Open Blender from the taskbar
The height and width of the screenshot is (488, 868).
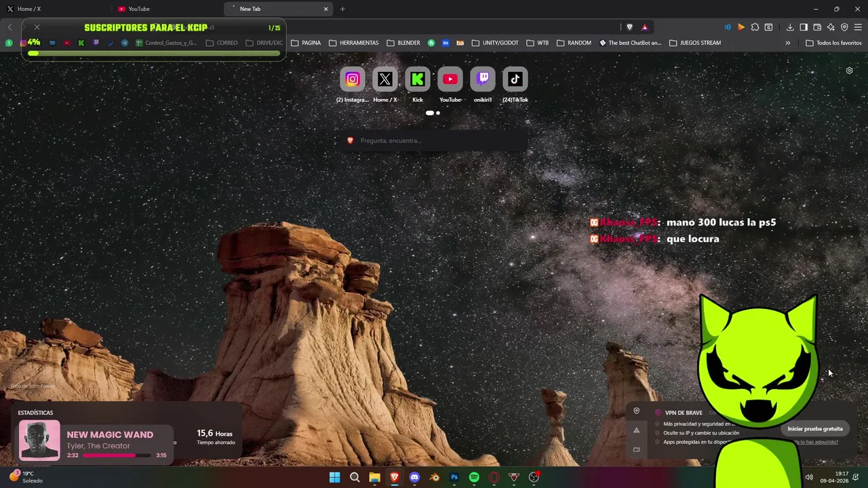435,477
